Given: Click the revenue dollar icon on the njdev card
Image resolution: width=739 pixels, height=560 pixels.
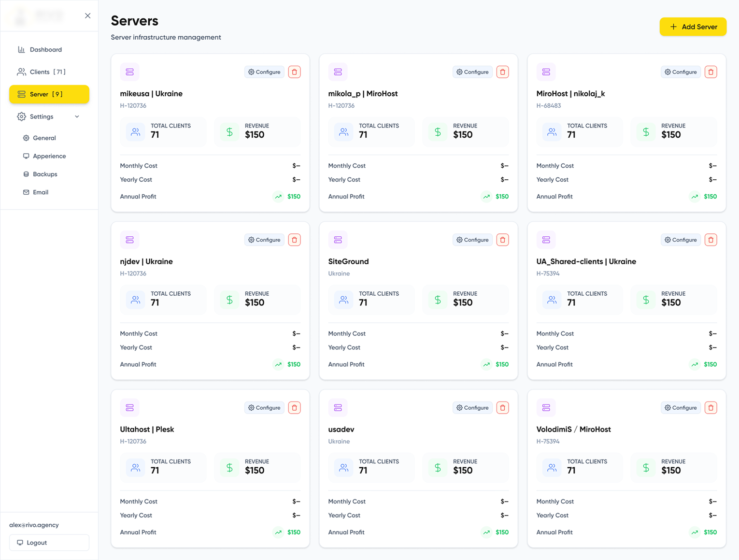Looking at the screenshot, I should point(228,300).
